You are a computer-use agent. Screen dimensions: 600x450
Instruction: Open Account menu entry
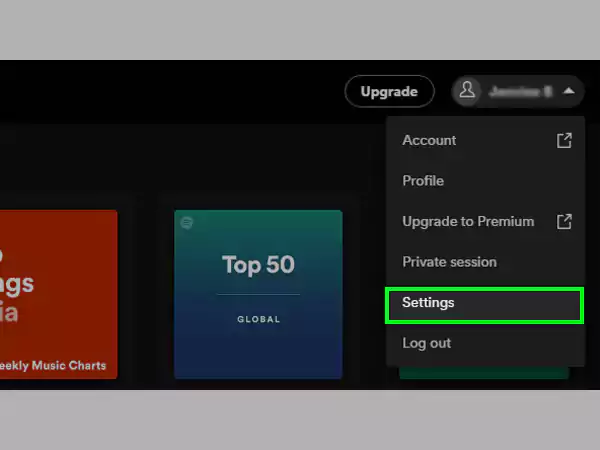485,140
